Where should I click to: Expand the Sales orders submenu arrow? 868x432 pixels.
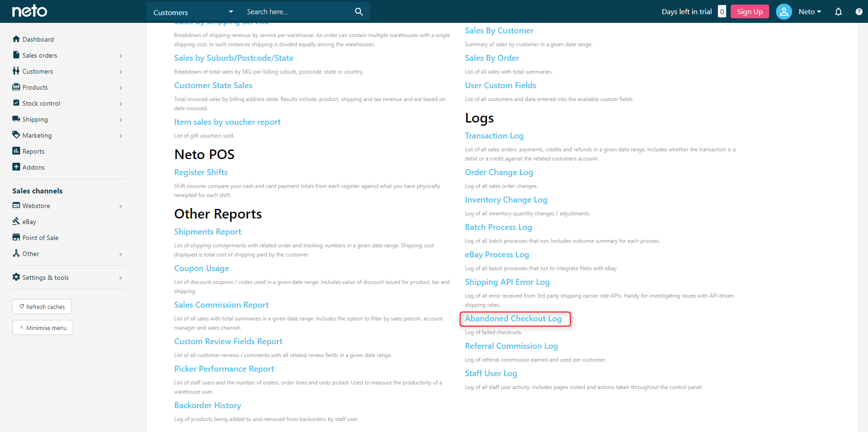click(120, 56)
